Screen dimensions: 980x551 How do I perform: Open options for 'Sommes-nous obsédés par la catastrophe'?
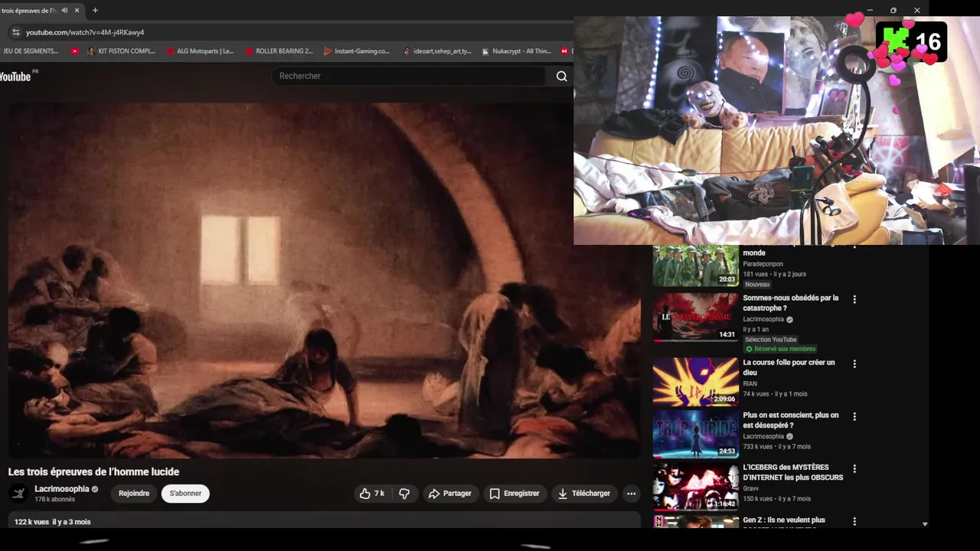tap(854, 299)
